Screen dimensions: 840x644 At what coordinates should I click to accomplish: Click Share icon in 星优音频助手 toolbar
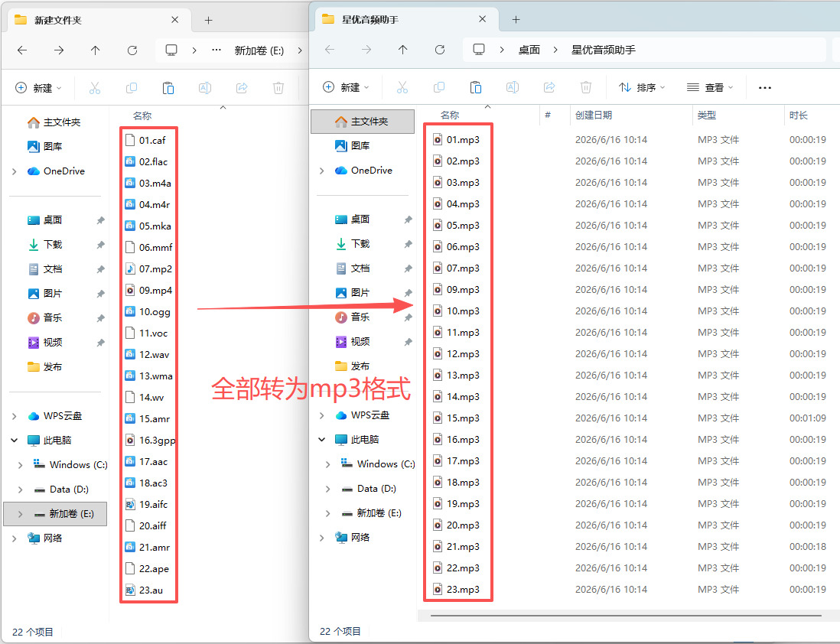click(549, 87)
